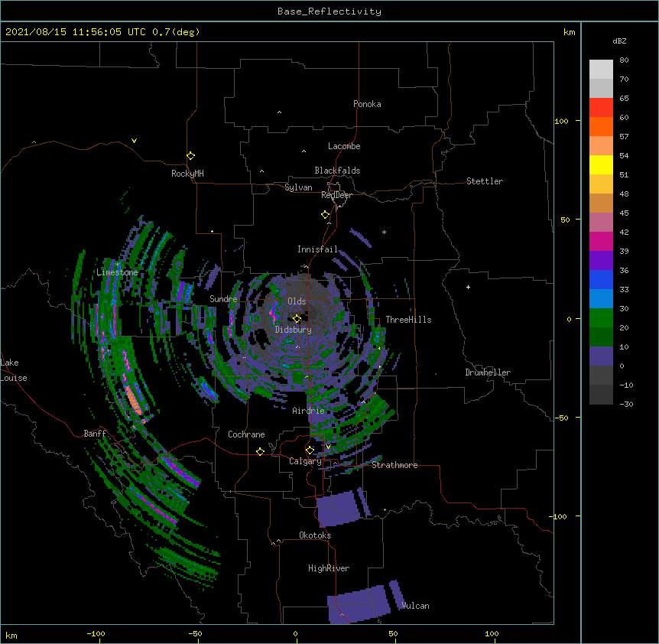Click the Sundre town label
659x644 pixels.
click(223, 299)
